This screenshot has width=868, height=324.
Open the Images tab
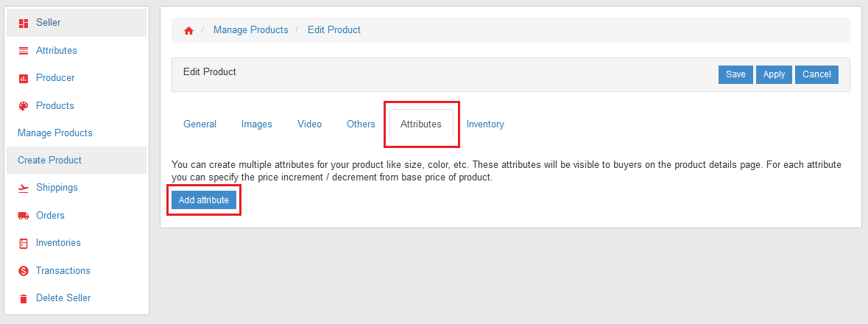[x=257, y=124]
